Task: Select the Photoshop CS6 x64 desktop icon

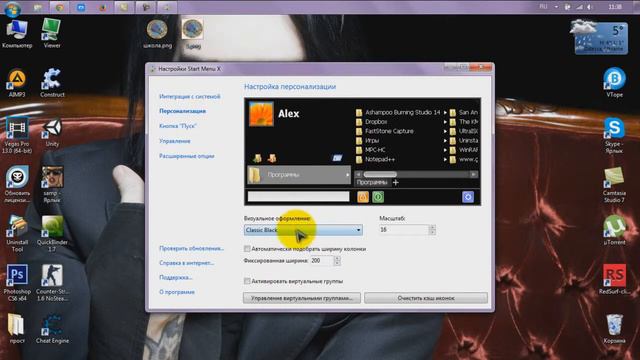Action: pyautogui.click(x=17, y=283)
